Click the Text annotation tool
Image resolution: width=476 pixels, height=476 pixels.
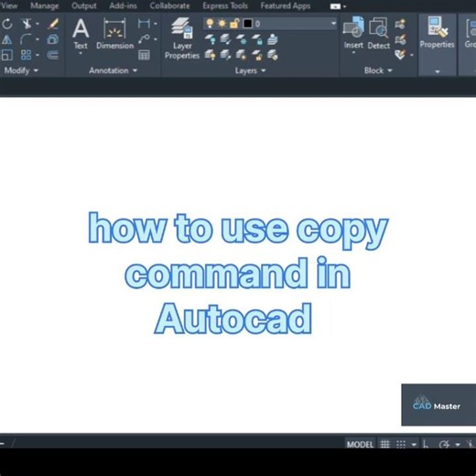coord(81,33)
